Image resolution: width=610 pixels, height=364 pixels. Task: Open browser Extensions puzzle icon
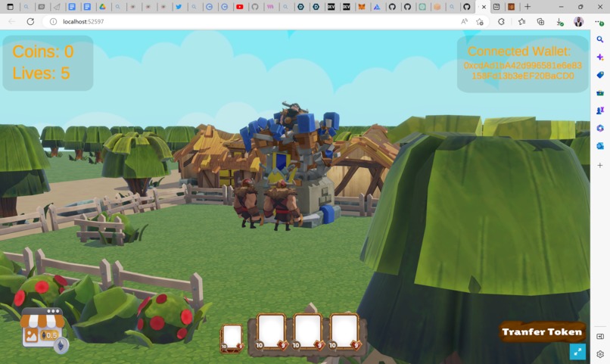tap(501, 22)
